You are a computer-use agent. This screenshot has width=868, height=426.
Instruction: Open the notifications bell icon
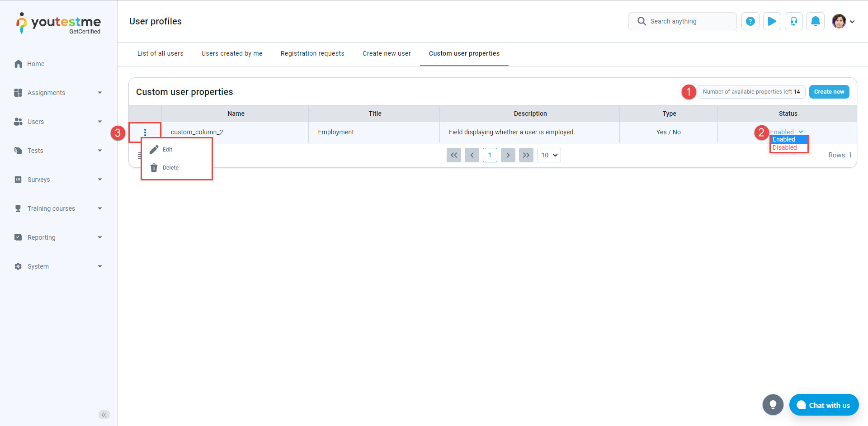coord(816,21)
